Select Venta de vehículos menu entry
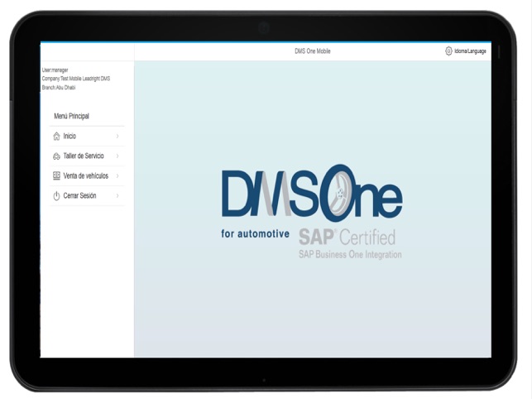 (87, 175)
